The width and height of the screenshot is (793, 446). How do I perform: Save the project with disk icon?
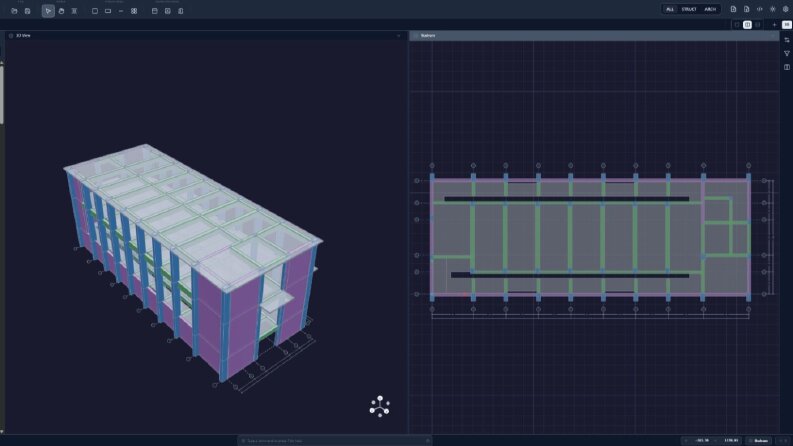(x=27, y=11)
